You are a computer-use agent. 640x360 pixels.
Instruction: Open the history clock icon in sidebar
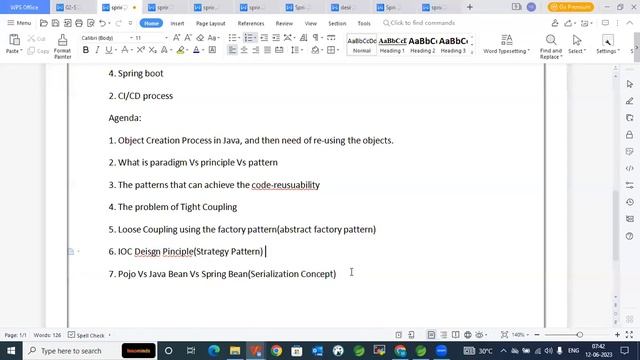630,202
